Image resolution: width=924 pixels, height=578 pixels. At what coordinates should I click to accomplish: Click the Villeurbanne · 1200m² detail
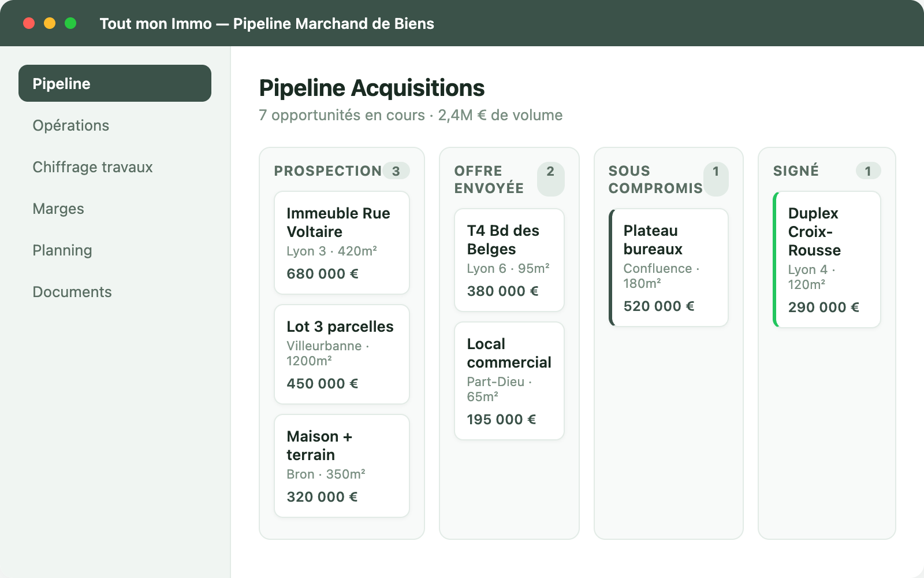click(x=328, y=353)
